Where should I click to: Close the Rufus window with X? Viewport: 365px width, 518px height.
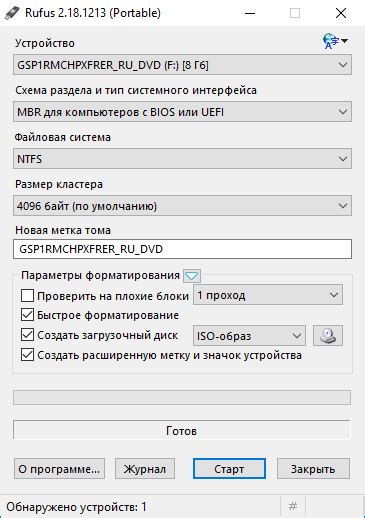(x=341, y=13)
